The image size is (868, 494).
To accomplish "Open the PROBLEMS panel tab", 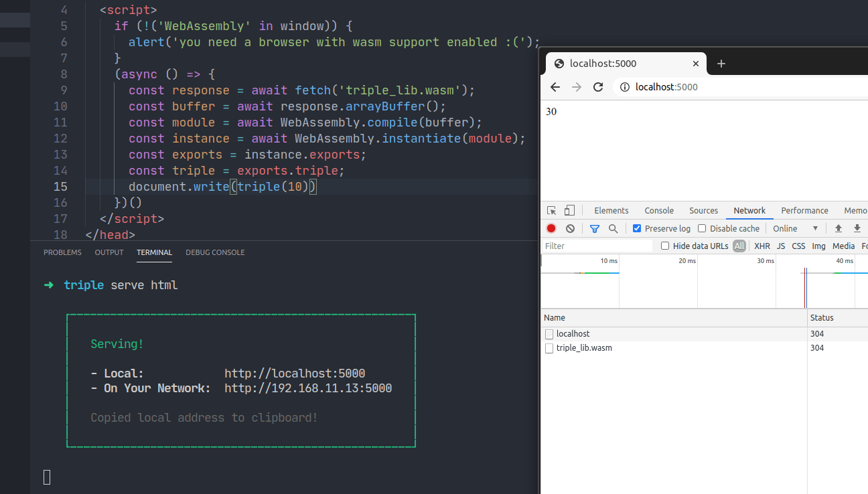I will click(x=62, y=252).
